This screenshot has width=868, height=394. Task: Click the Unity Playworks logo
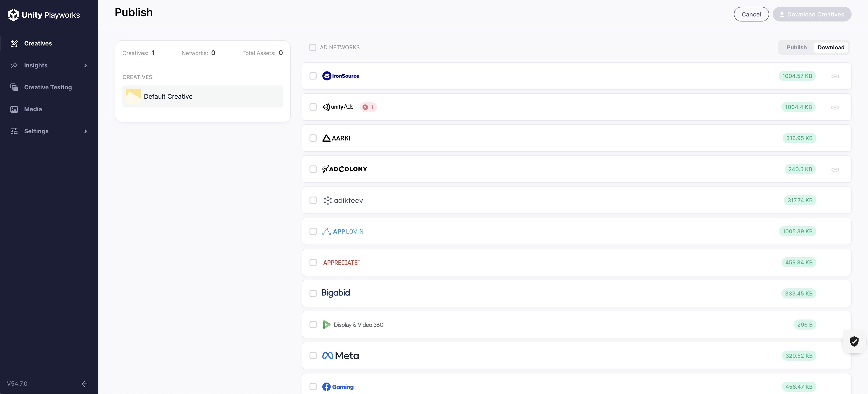[43, 15]
